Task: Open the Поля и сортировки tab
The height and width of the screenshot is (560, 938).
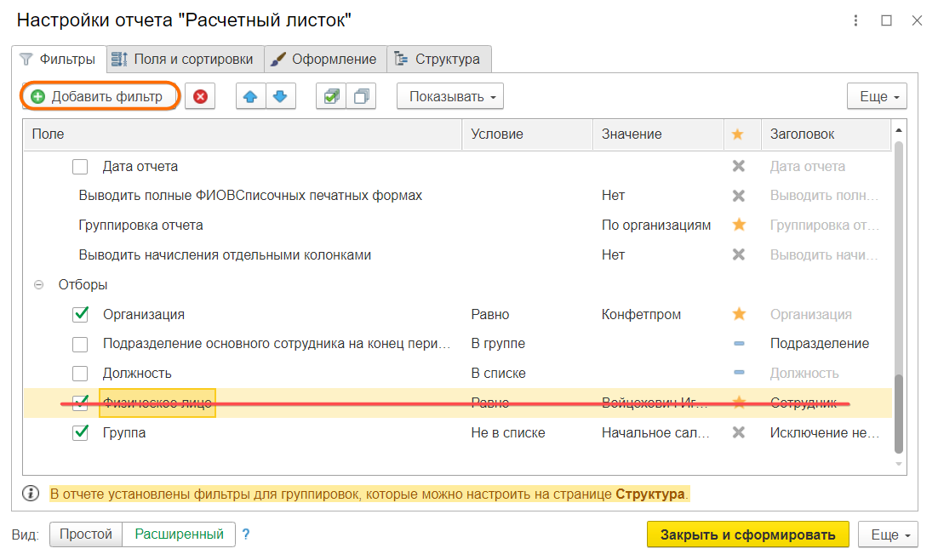Action: click(186, 60)
